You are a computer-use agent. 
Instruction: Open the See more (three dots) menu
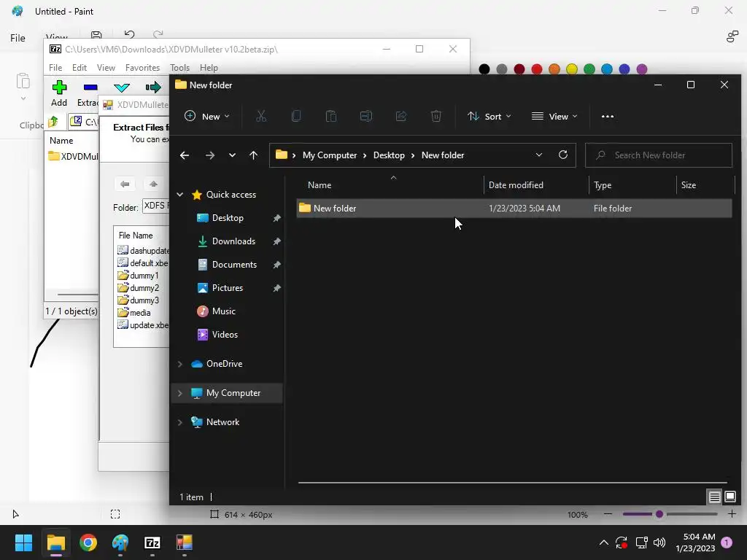tap(608, 117)
